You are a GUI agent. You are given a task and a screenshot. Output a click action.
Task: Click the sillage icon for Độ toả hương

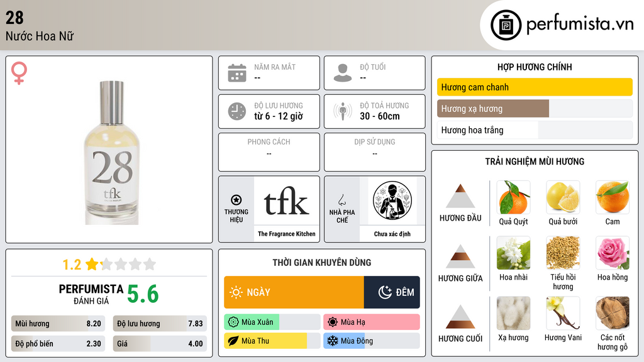[x=343, y=111]
